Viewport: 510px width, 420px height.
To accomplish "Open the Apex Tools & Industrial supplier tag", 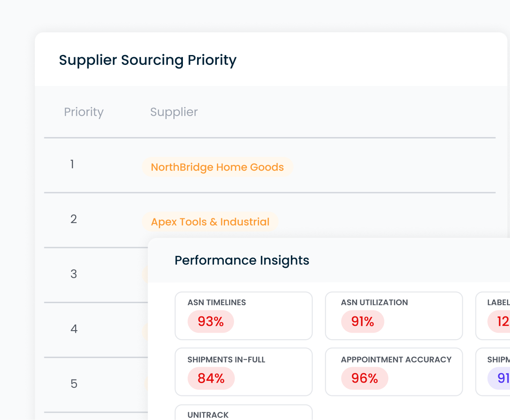I will pos(210,222).
